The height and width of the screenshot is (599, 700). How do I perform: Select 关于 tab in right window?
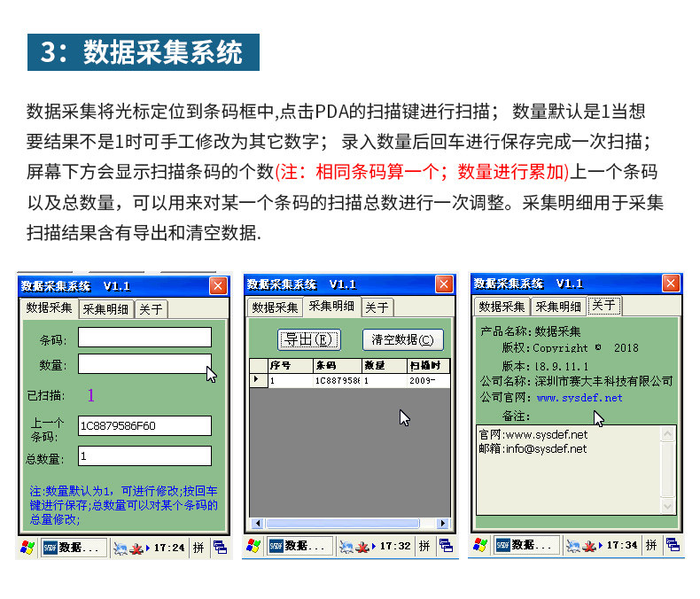[604, 306]
